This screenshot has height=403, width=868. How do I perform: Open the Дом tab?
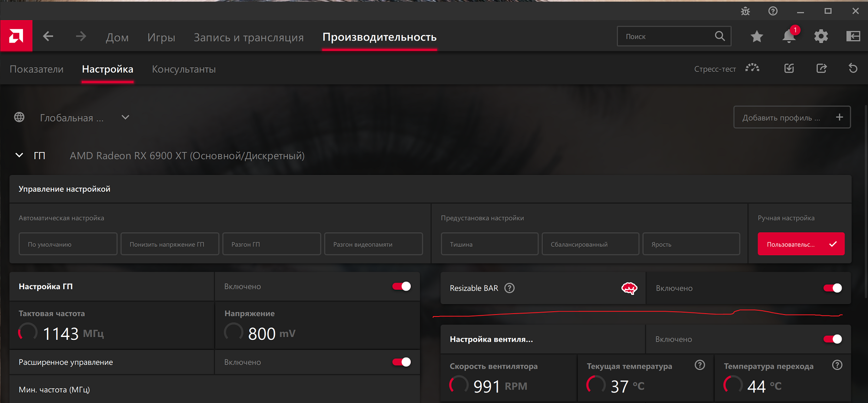coord(117,37)
